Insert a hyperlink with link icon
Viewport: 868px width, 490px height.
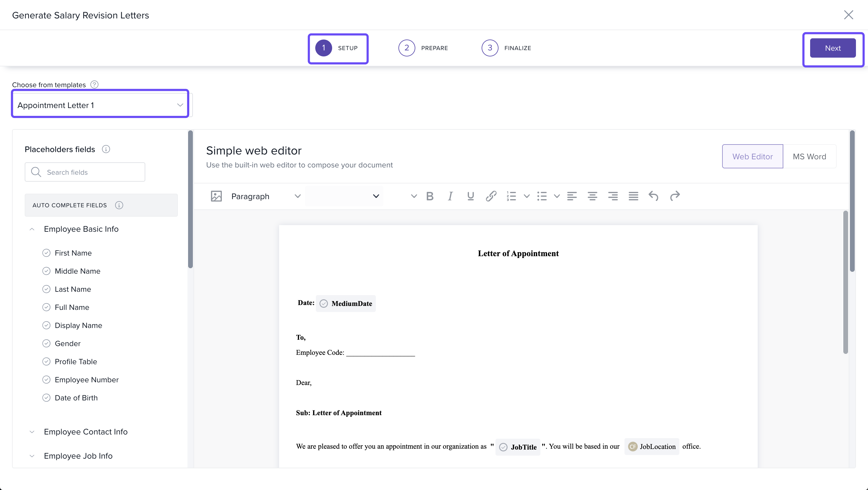(x=491, y=196)
